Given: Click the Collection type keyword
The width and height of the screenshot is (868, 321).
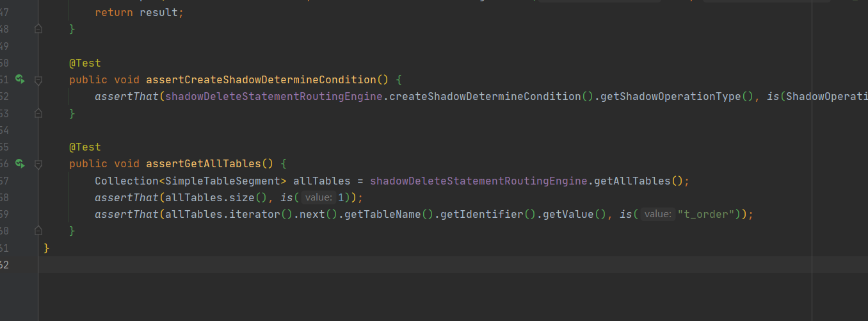Looking at the screenshot, I should 127,181.
